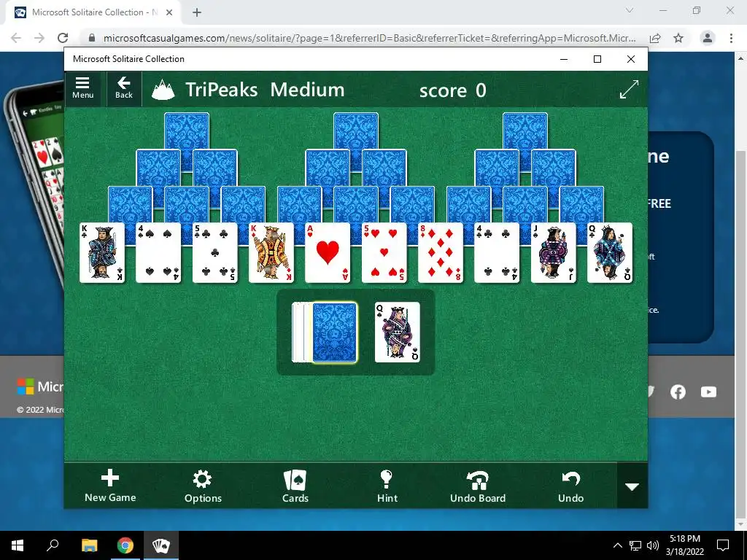
Task: Select the 8 of diamonds card
Action: pyautogui.click(x=440, y=253)
